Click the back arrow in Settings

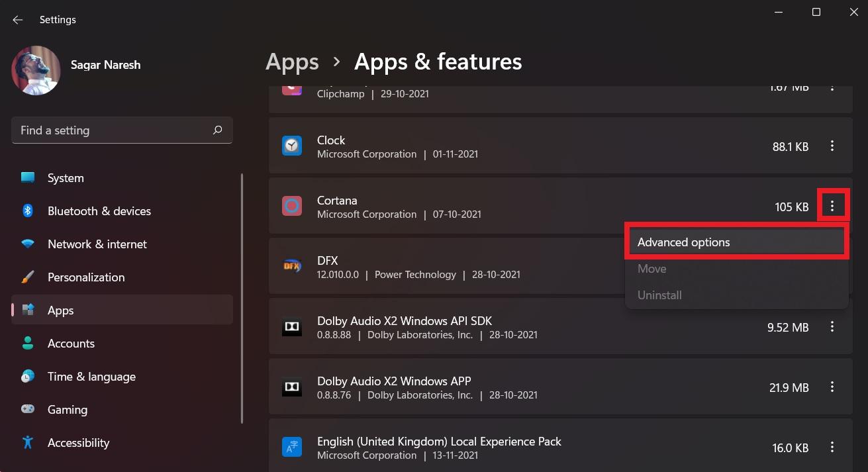click(x=18, y=20)
